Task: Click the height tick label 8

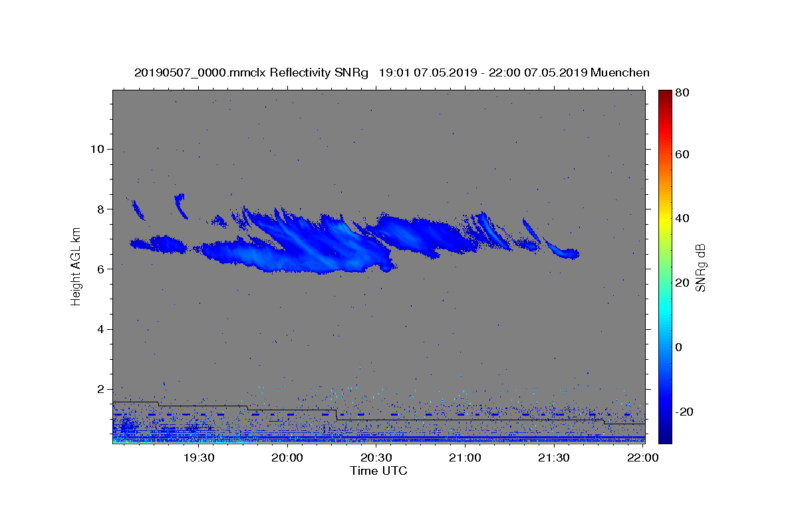Action: pyautogui.click(x=100, y=209)
